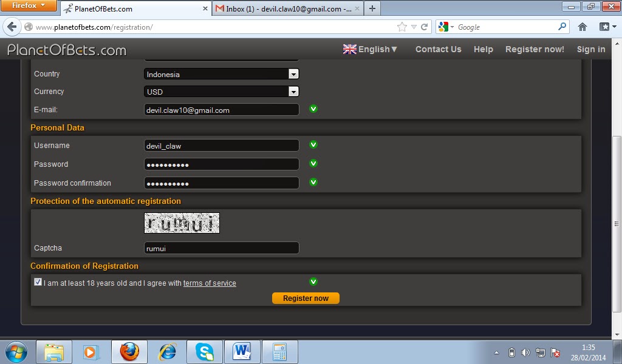Screen dimensions: 622x364
Task: Open the Help page
Action: (x=483, y=49)
